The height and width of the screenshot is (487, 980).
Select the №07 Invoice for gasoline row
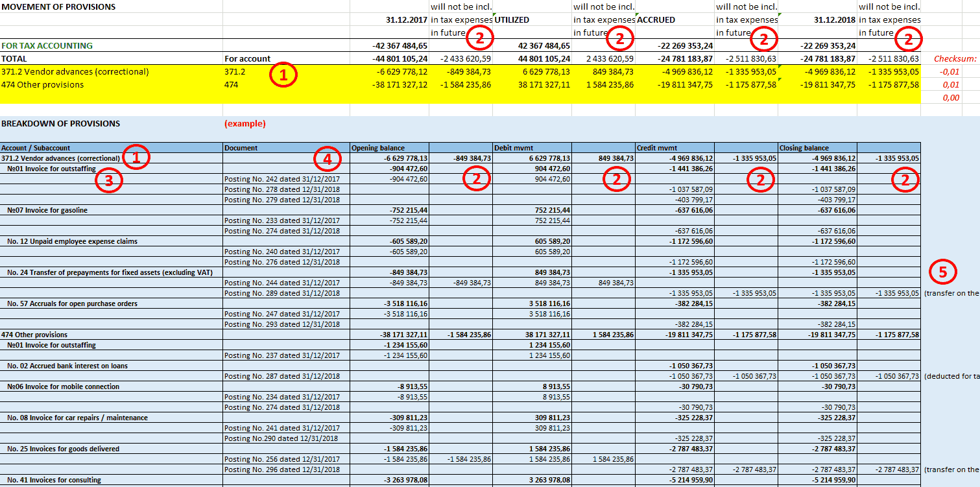[x=47, y=210]
